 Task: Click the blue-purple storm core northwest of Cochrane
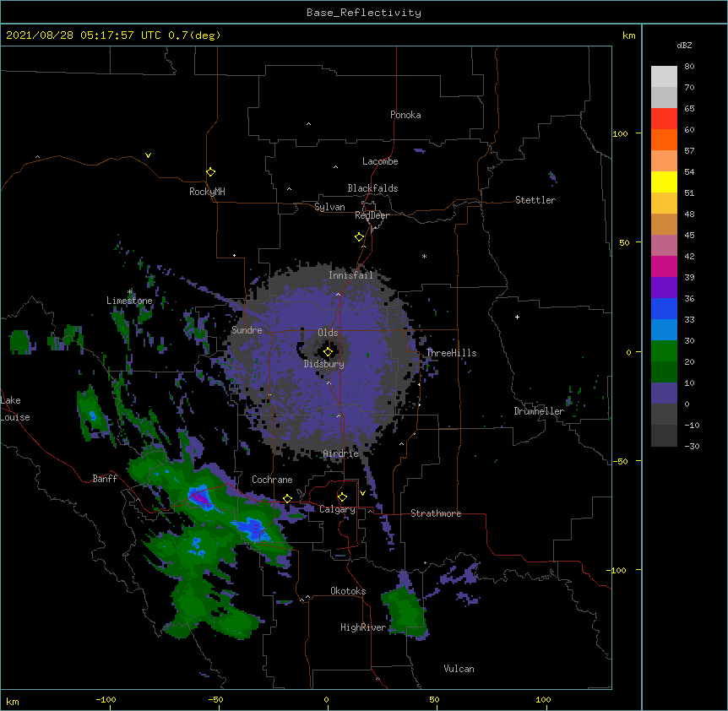[x=200, y=497]
